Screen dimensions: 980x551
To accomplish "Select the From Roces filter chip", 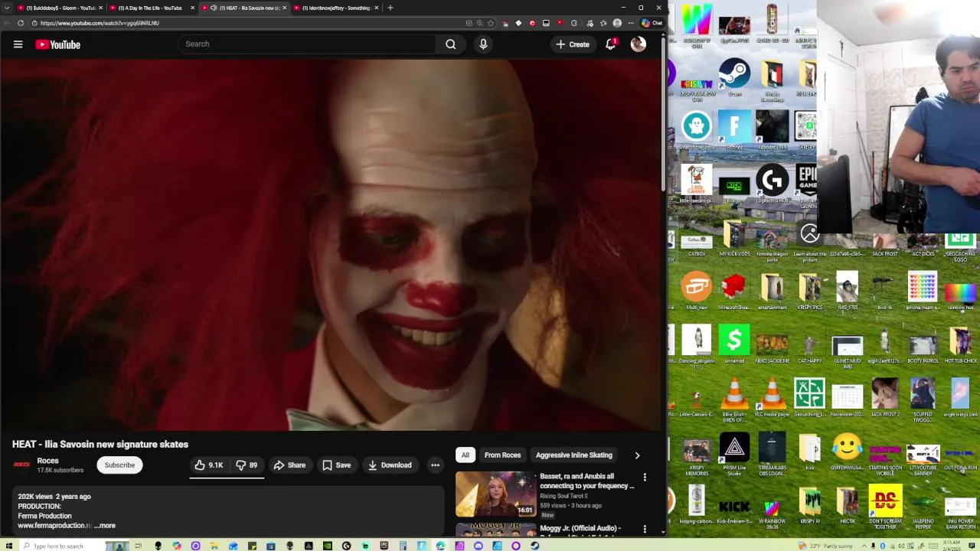I will coord(502,455).
